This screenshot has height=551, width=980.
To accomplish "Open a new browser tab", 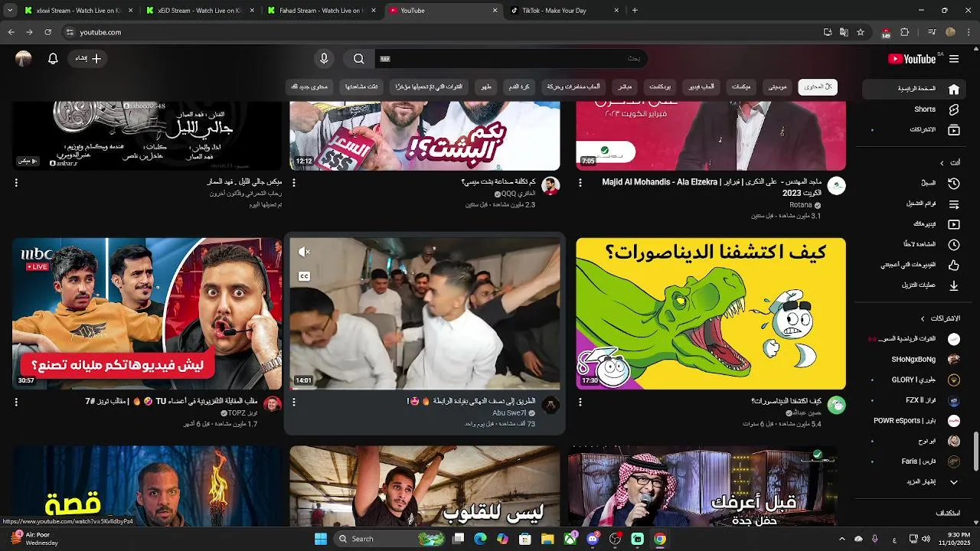I will pos(635,11).
